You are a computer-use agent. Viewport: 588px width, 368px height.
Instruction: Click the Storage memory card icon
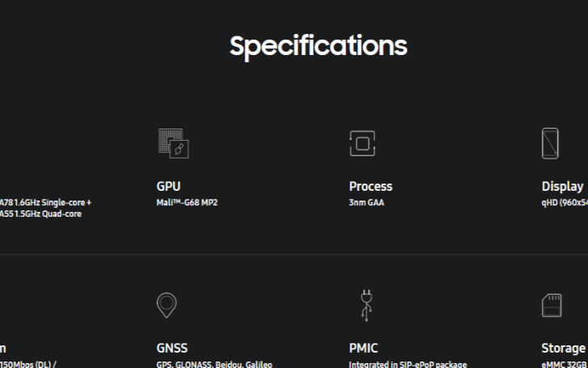pyautogui.click(x=552, y=305)
